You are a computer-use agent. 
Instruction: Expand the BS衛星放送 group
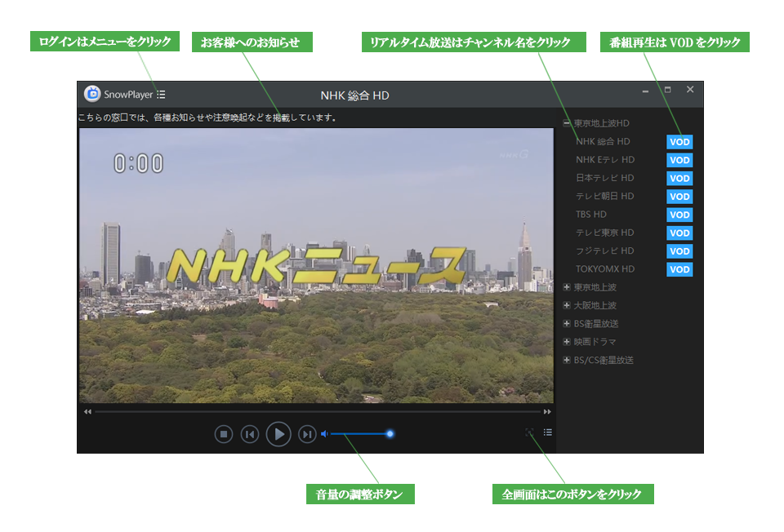coord(567,324)
